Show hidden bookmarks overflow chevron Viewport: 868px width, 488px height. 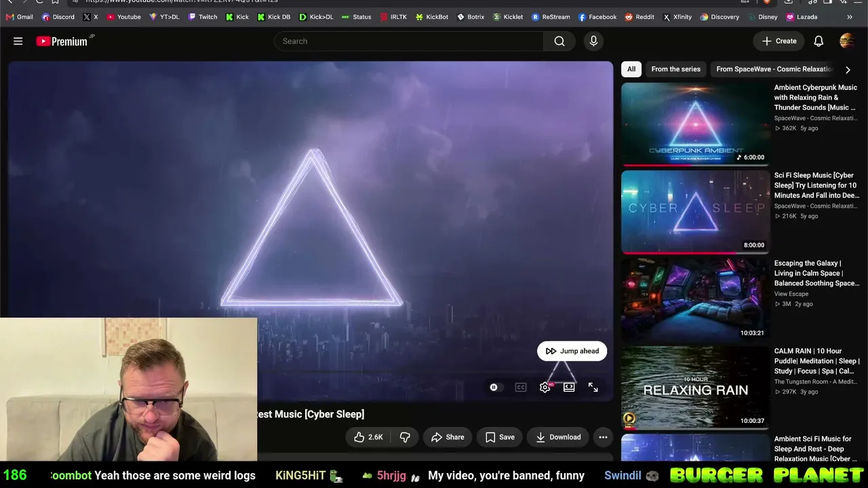pos(850,17)
